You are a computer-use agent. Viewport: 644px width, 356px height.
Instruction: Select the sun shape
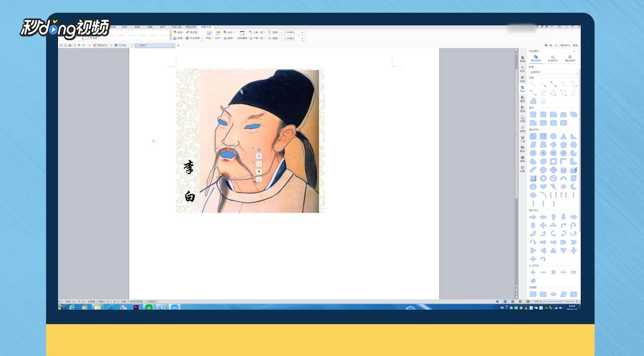point(563,187)
